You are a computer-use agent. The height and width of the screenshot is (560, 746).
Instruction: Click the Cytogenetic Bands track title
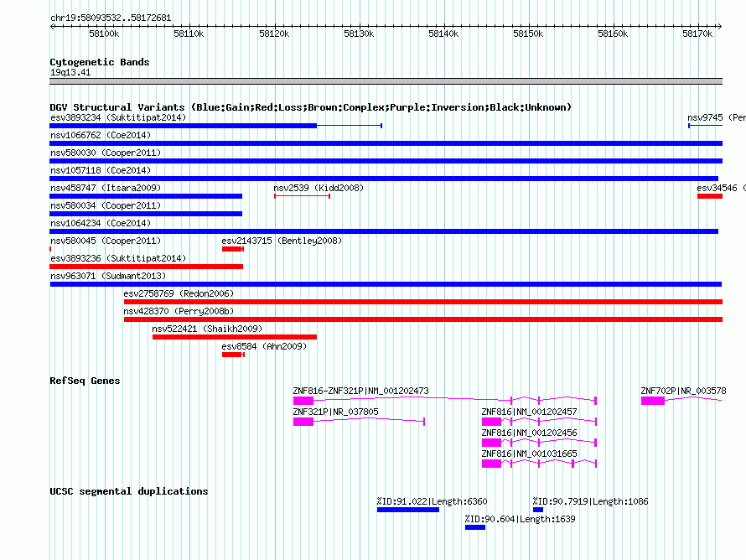point(100,62)
